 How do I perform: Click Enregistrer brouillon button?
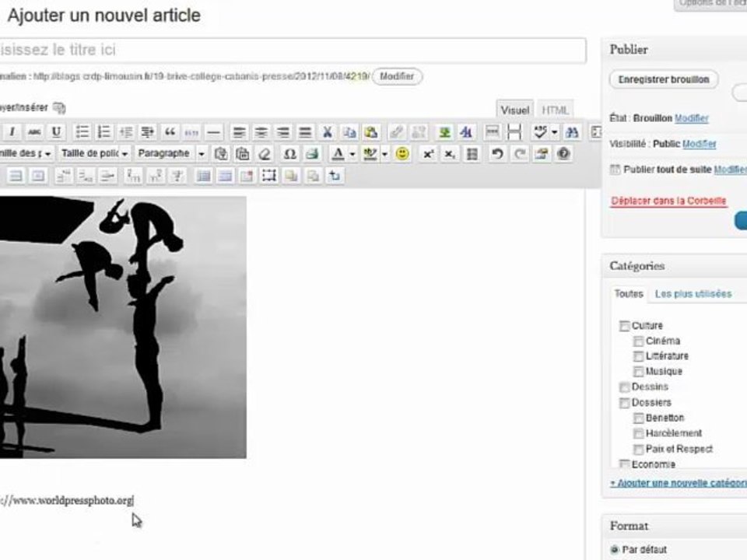pos(664,79)
